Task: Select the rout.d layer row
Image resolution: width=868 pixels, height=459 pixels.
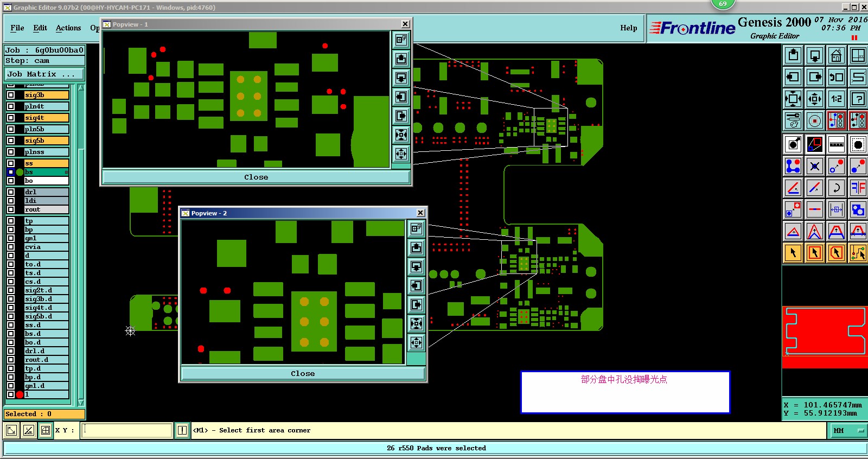Action: (x=46, y=360)
